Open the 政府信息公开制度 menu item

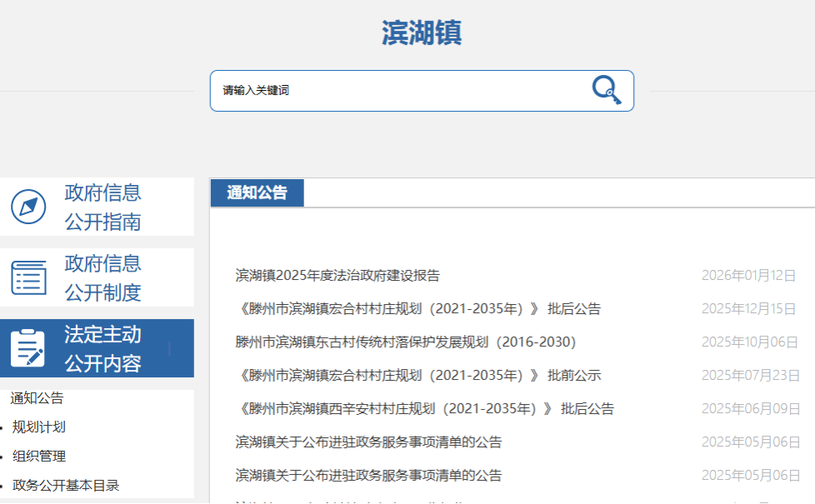[102, 277]
